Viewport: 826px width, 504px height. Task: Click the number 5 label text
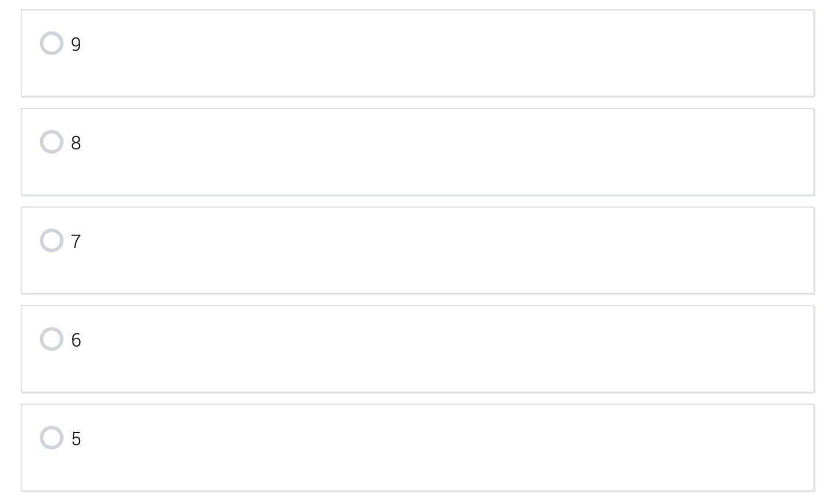click(76, 439)
